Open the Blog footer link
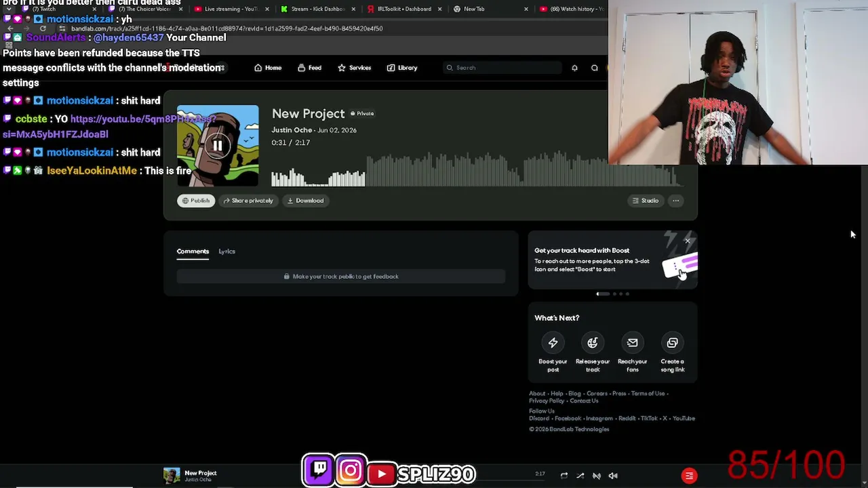This screenshot has width=868, height=488. click(574, 394)
